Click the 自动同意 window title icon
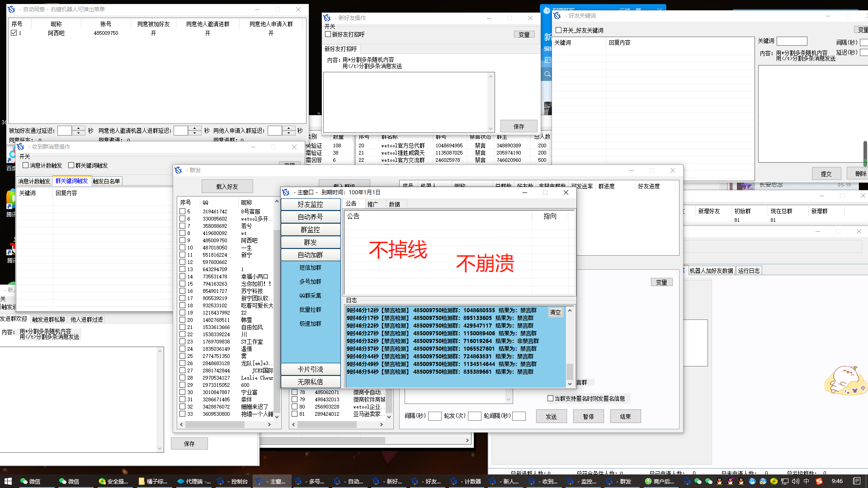868x488 pixels. click(11, 9)
